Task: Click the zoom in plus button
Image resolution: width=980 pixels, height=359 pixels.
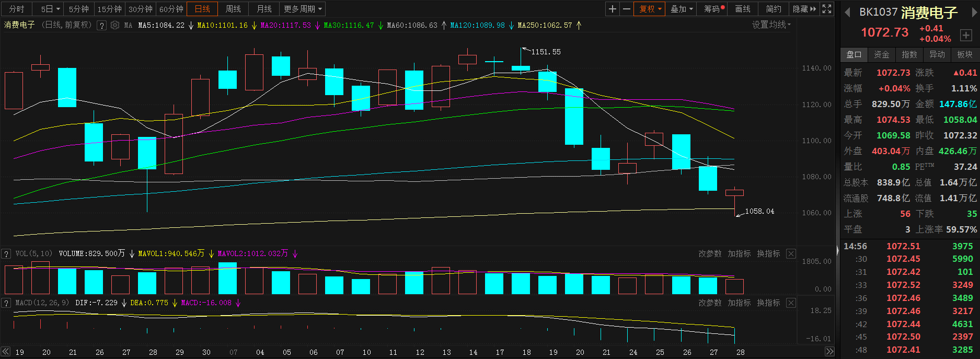Action: pyautogui.click(x=613, y=9)
